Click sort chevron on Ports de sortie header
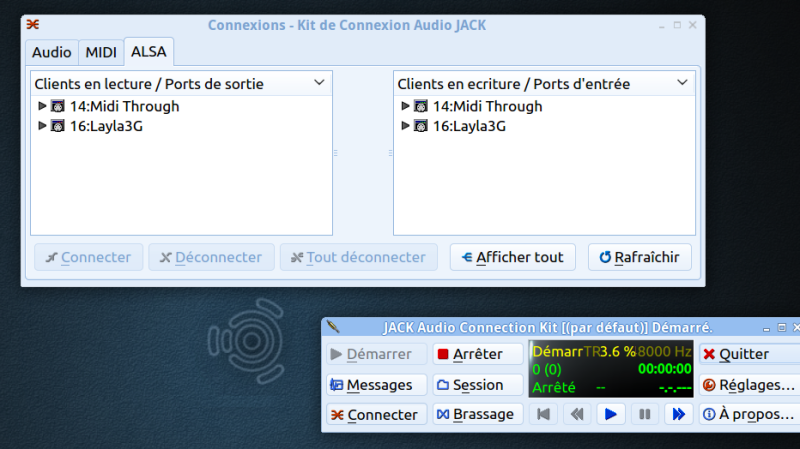Screen dimensions: 800x449 tap(319, 83)
